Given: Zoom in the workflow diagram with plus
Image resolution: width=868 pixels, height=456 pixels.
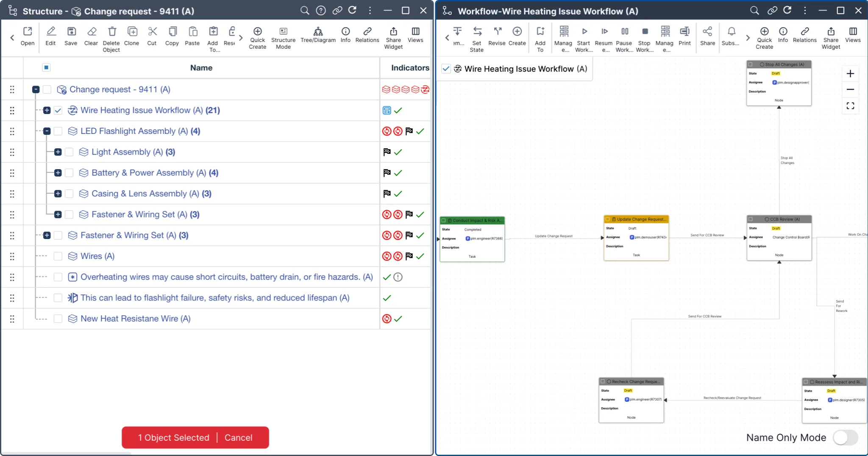Looking at the screenshot, I should click(x=850, y=74).
